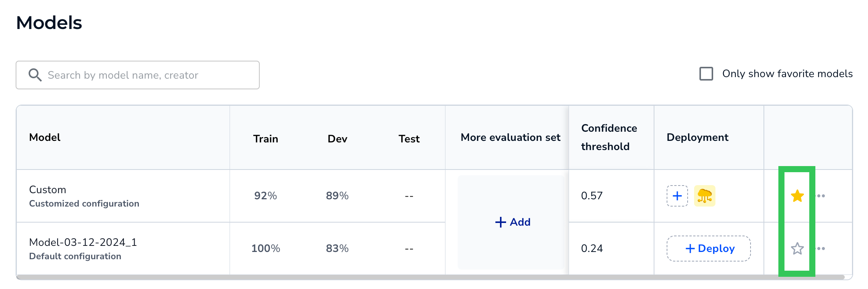Screen dimensions: 868x289
Task: Click the yellow cloud deployment icon
Action: pos(704,196)
